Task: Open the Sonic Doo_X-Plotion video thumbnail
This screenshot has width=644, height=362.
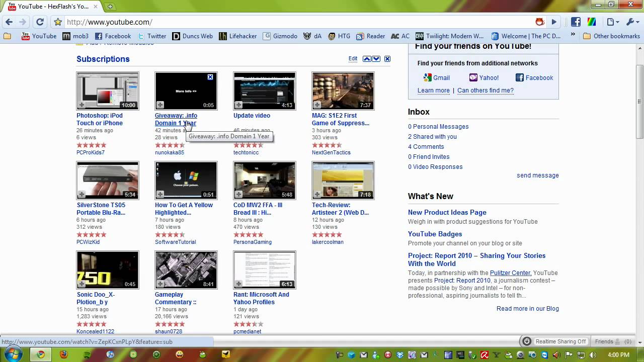Action: pyautogui.click(x=108, y=270)
